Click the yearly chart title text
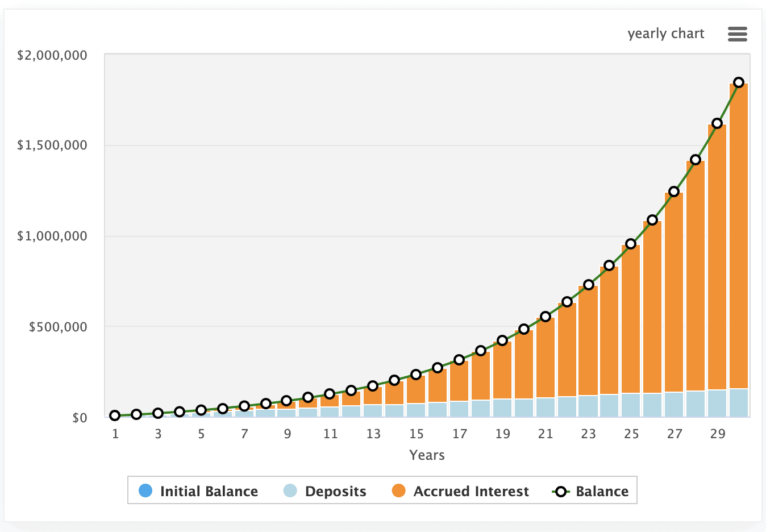 665,34
